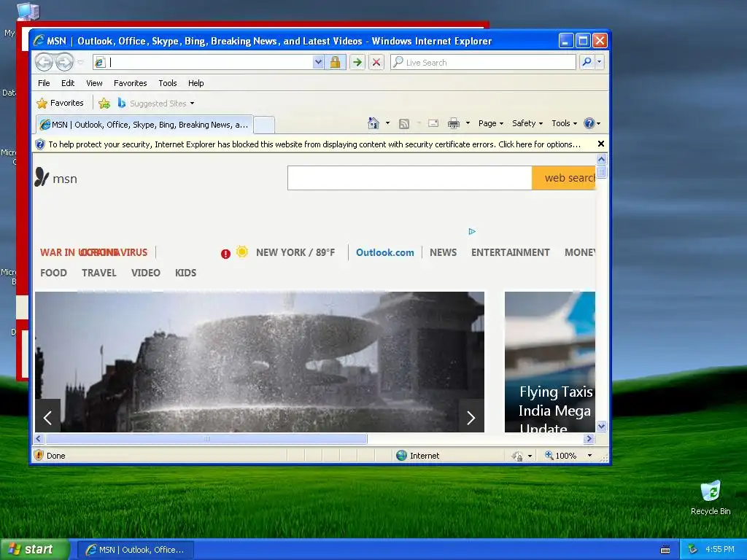The image size is (747, 560).
Task: Click the Internet zone globe icon
Action: tap(402, 455)
